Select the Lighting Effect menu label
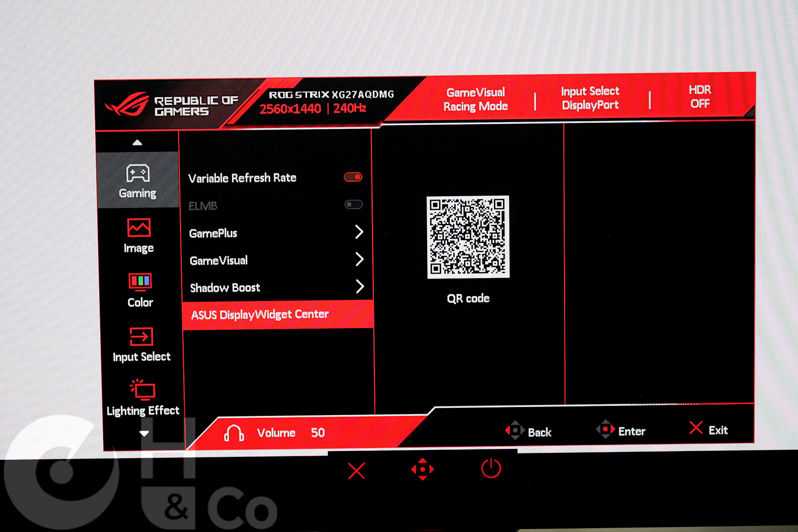This screenshot has height=532, width=798. (x=143, y=411)
